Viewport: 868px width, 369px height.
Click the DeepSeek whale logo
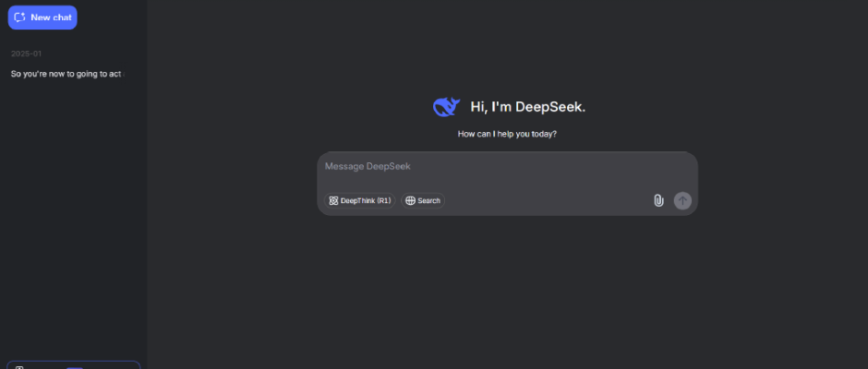[x=446, y=107]
